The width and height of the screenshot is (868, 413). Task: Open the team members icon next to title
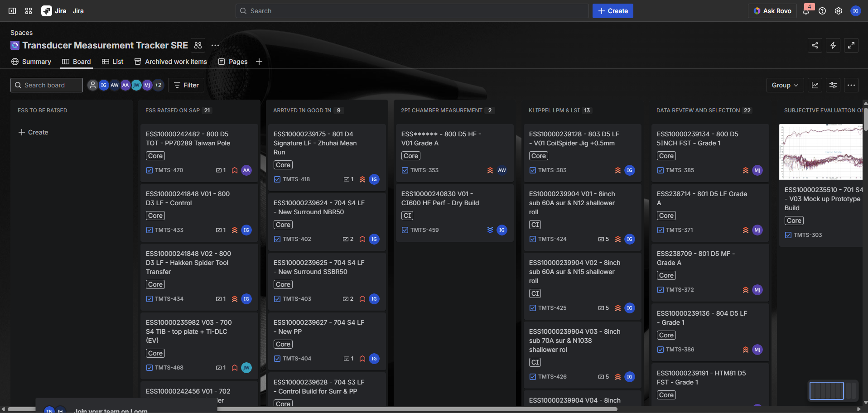(198, 45)
